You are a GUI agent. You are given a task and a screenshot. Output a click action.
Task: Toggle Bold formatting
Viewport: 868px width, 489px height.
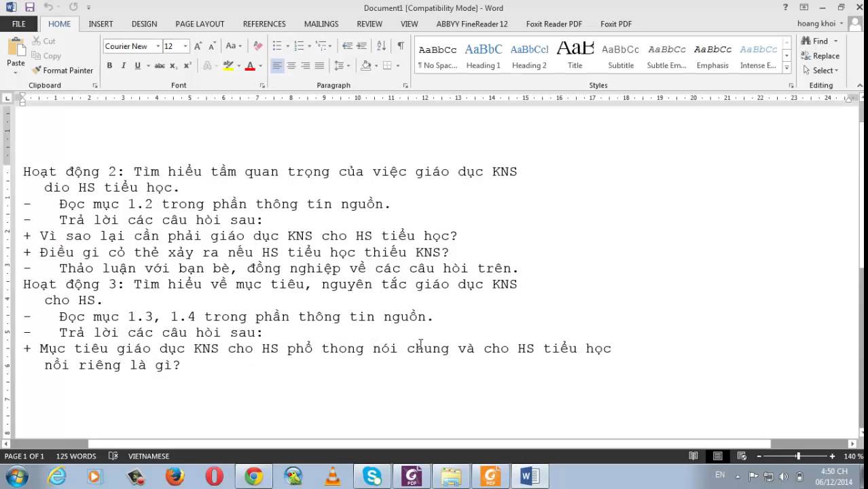(109, 66)
